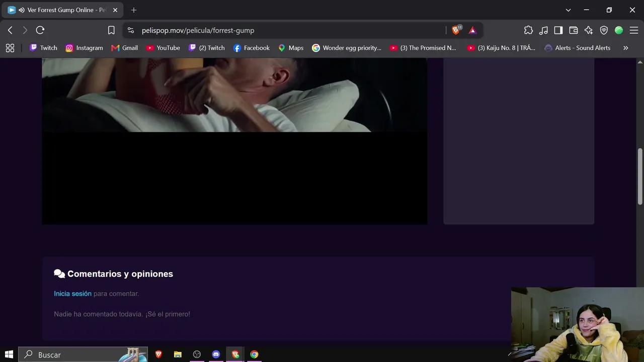This screenshot has width=644, height=362.
Task: Click the Forrest Gump video player
Action: tap(234, 141)
